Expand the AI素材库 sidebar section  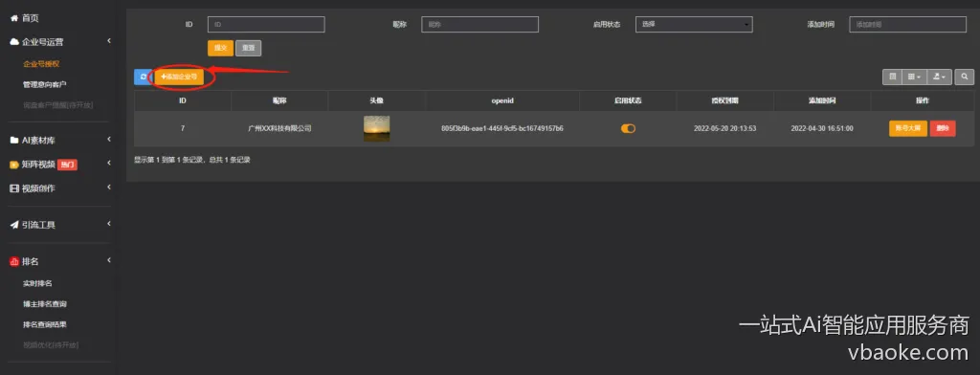[60, 140]
